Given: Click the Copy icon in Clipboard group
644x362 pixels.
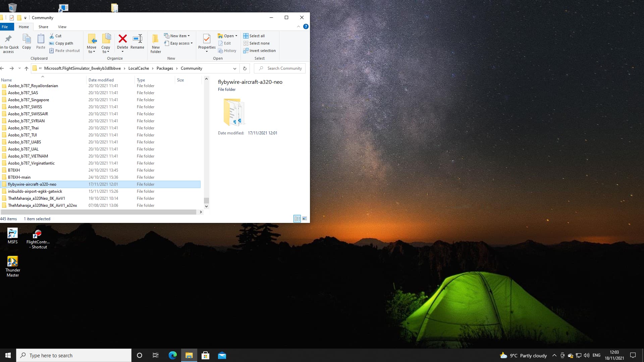Looking at the screenshot, I should click(26, 39).
